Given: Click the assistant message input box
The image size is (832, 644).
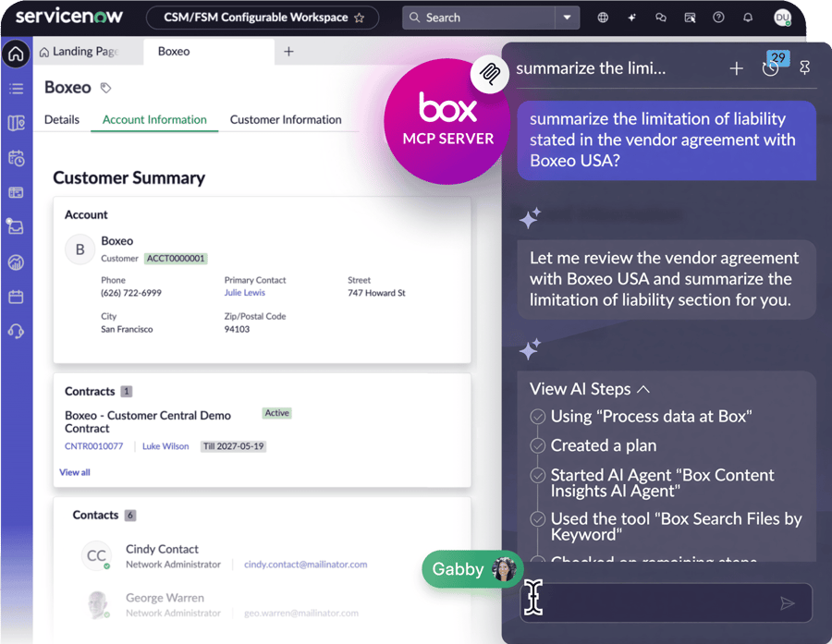Looking at the screenshot, I should pos(666,603).
